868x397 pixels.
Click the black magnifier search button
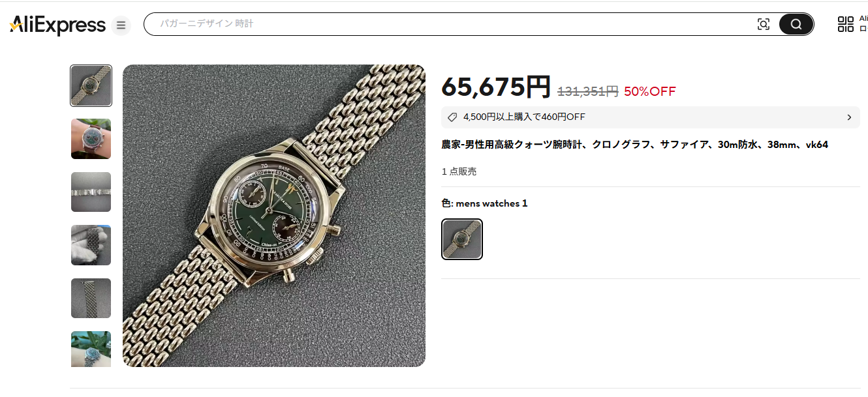pyautogui.click(x=796, y=25)
